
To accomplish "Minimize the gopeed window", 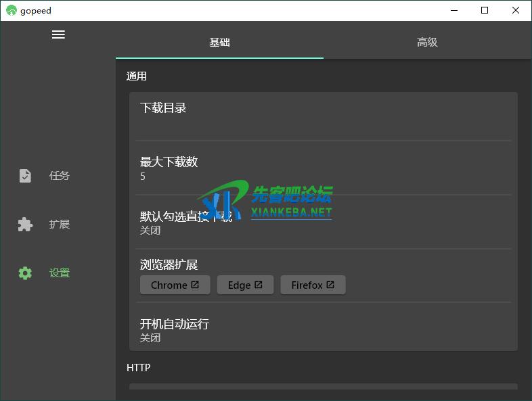I will coord(453,10).
